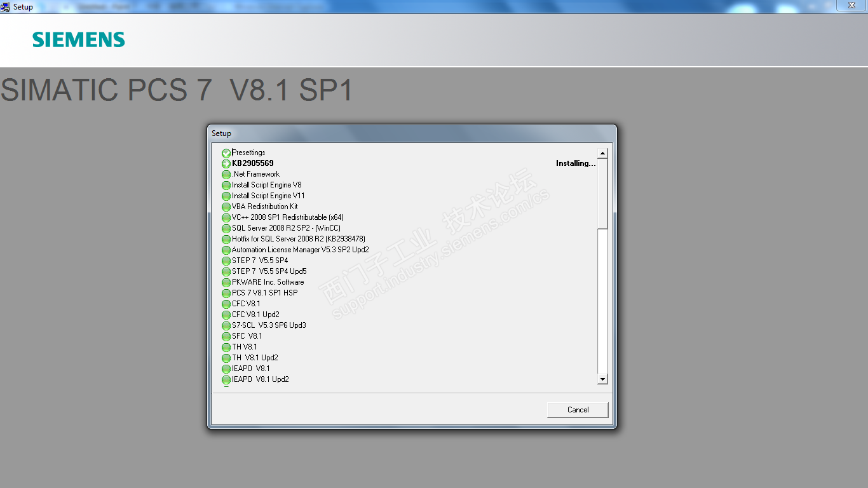Select the Presettings entry text

tap(248, 152)
